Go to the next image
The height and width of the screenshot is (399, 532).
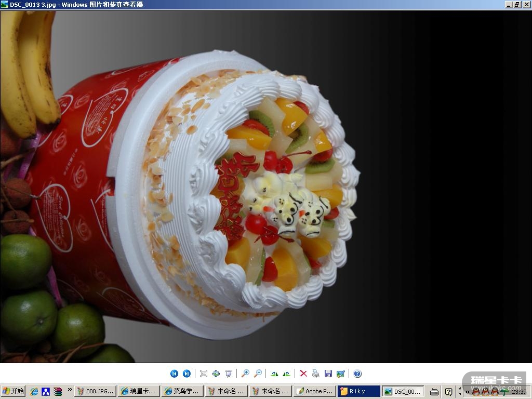(x=187, y=374)
